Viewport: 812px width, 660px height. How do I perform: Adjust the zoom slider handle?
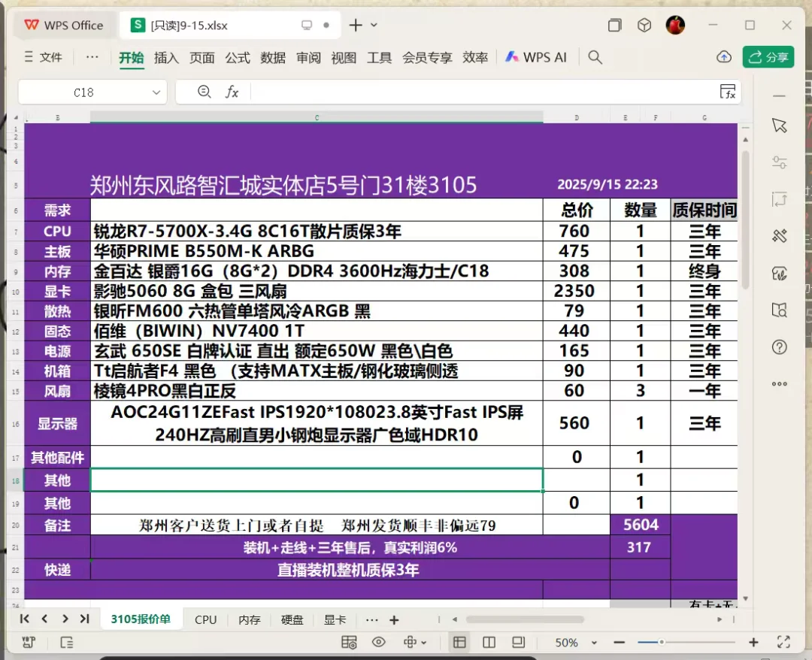(662, 643)
